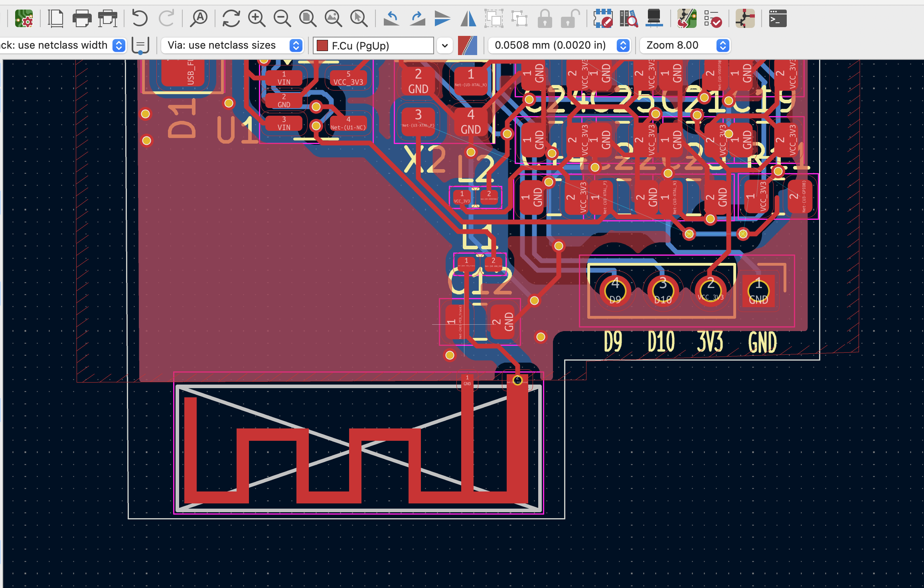Select X2 pad 2 GND

(418, 81)
